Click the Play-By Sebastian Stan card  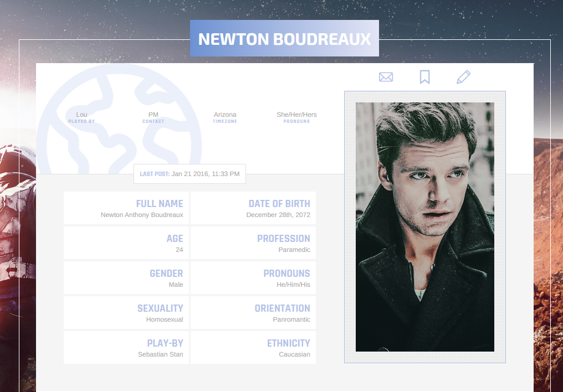(126, 347)
